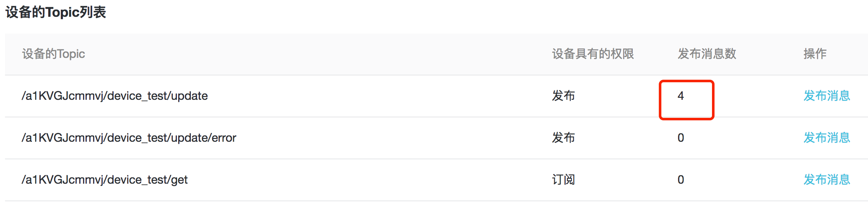
Task: Click the 订阅 permission cell
Action: 563,180
